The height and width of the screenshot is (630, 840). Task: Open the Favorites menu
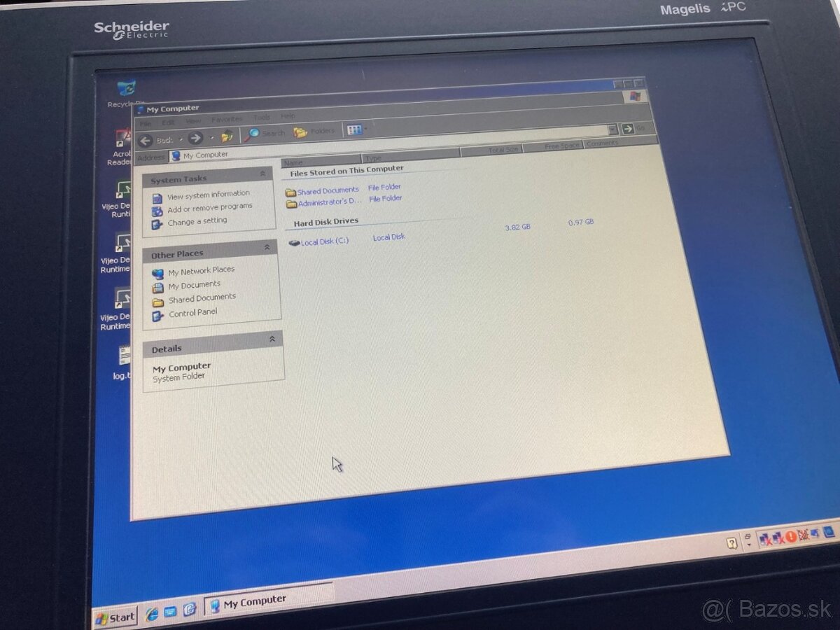coord(227,120)
